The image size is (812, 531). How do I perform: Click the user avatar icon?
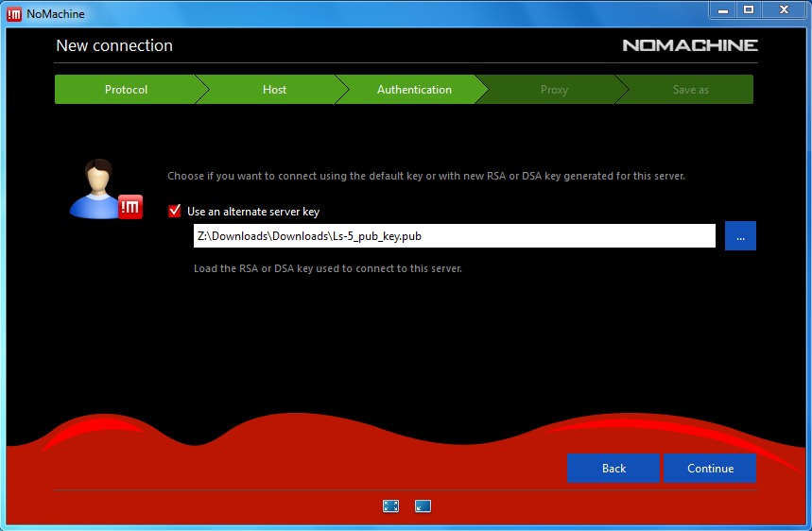pyautogui.click(x=95, y=187)
